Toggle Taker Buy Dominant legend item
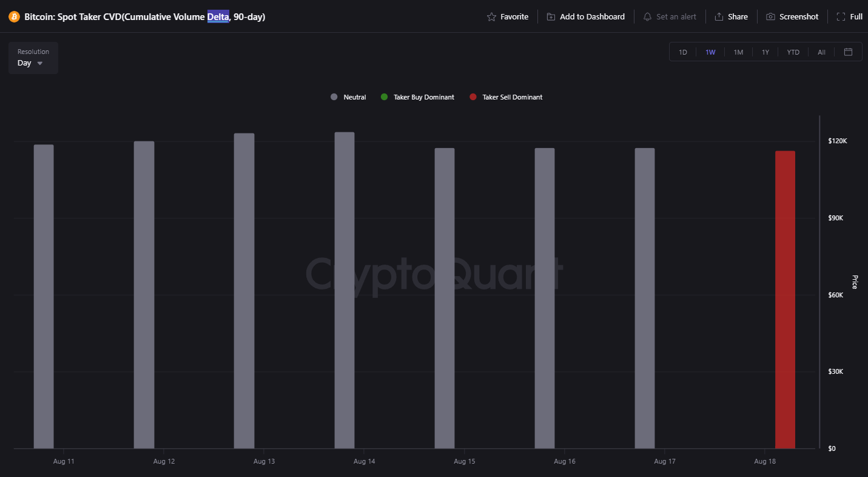 417,97
